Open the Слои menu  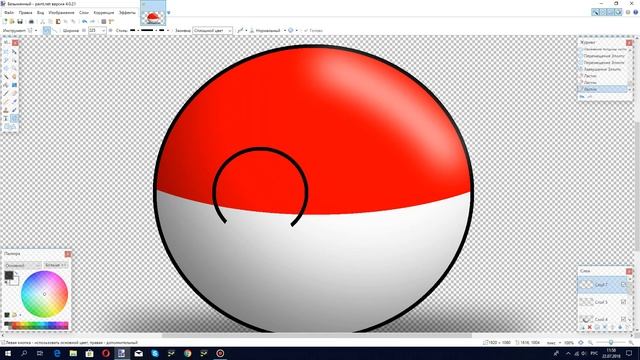[x=84, y=13]
